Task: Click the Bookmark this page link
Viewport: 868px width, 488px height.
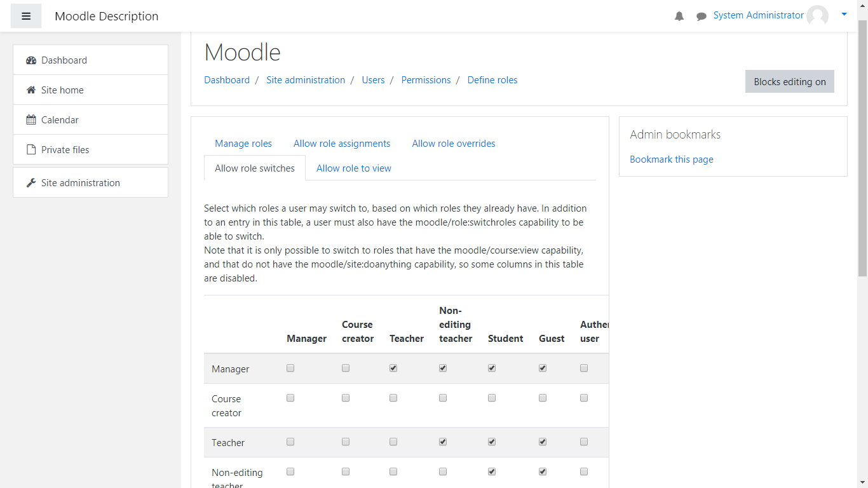Action: [672, 159]
